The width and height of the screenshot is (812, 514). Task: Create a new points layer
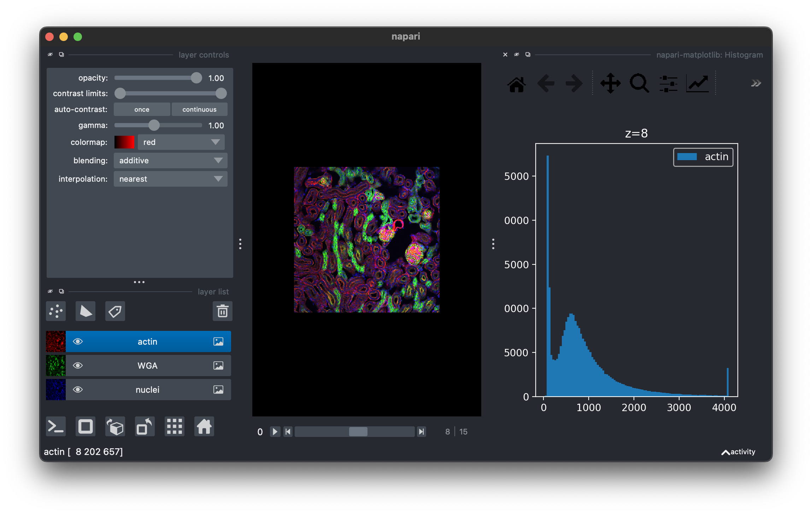tap(56, 311)
